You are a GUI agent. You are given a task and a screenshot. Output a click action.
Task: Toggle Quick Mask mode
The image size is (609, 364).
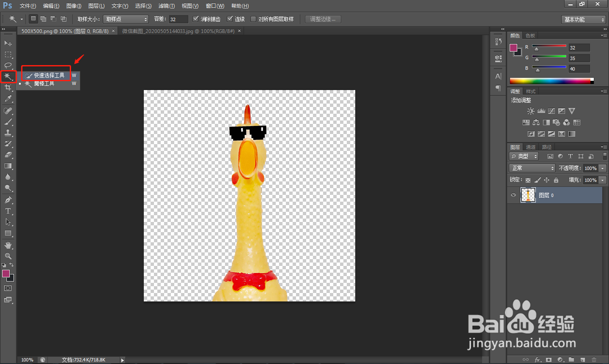pos(8,288)
